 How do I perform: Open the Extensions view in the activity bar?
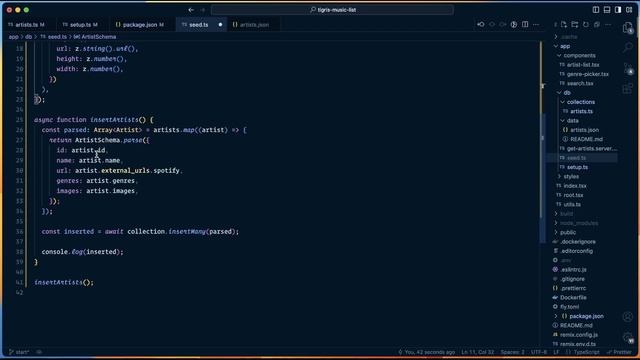point(627,88)
